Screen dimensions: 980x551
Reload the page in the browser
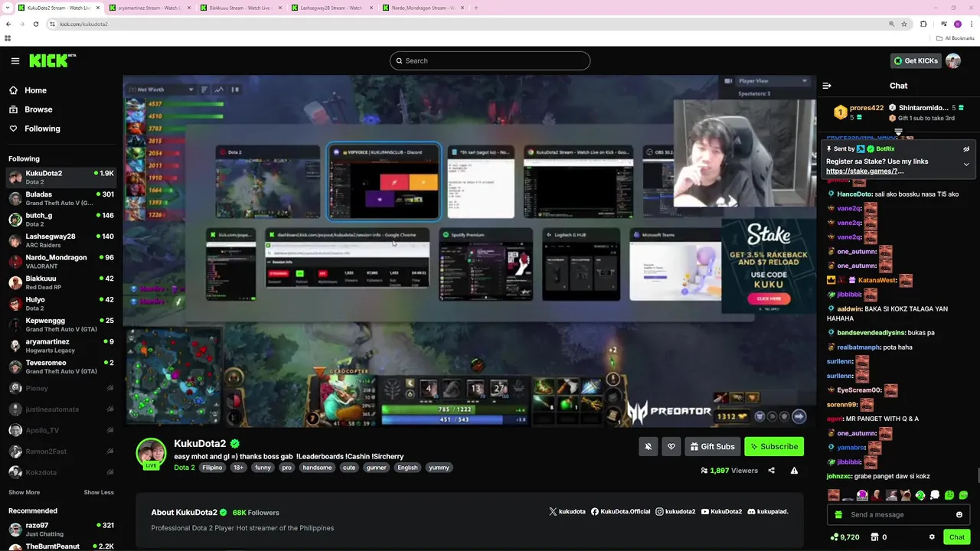pyautogui.click(x=35, y=24)
